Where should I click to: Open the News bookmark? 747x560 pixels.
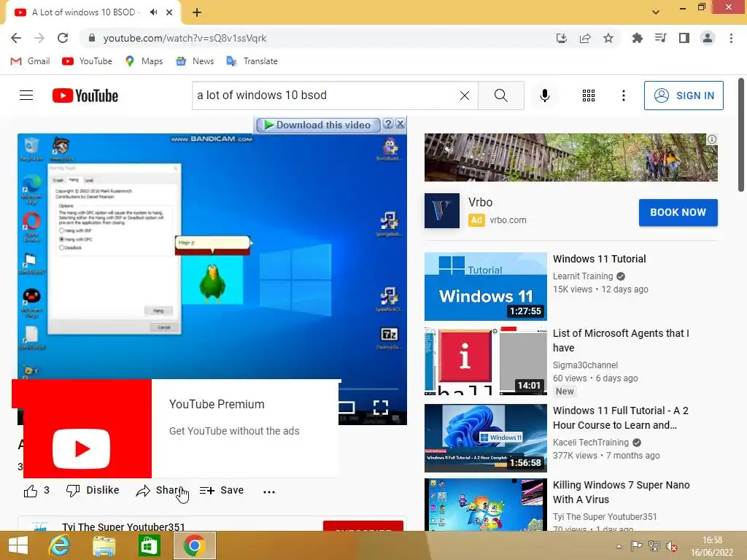tap(195, 61)
